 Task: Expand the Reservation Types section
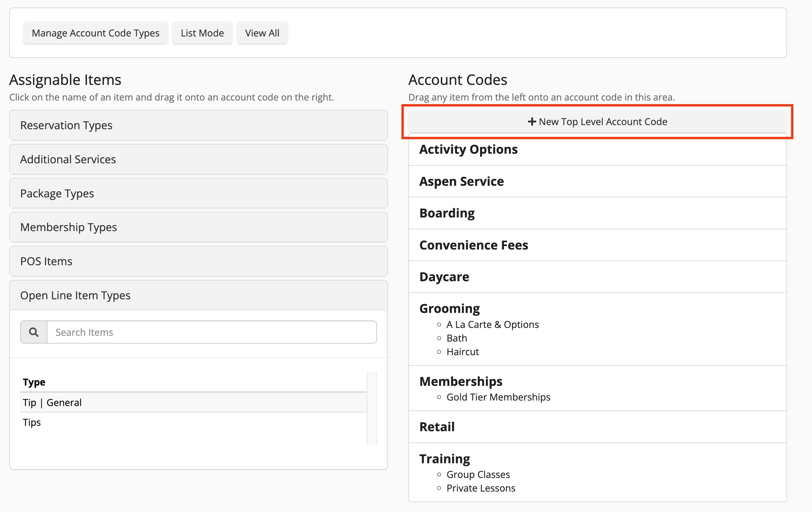[199, 125]
